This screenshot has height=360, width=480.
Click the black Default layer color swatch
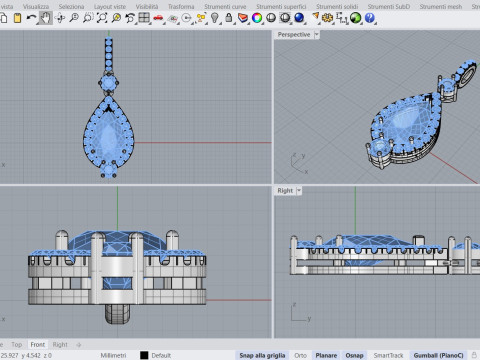[144, 355]
